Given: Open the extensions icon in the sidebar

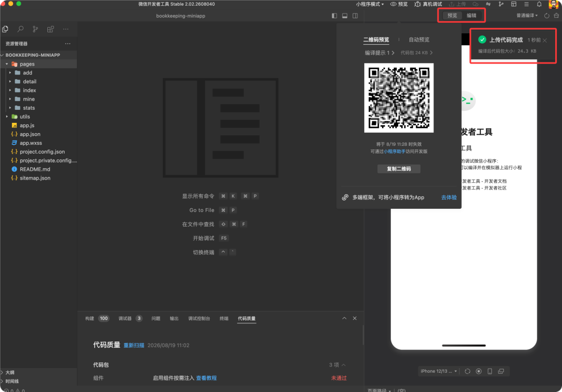Looking at the screenshot, I should 50,29.
